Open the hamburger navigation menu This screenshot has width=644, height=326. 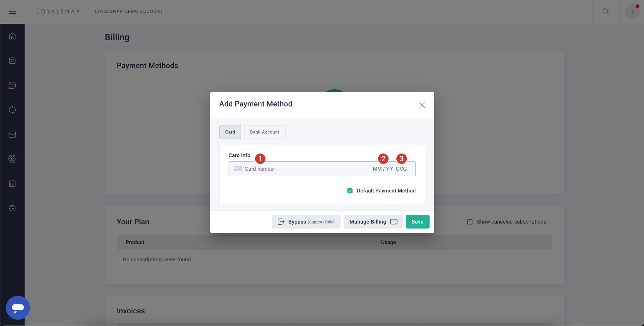(12, 12)
